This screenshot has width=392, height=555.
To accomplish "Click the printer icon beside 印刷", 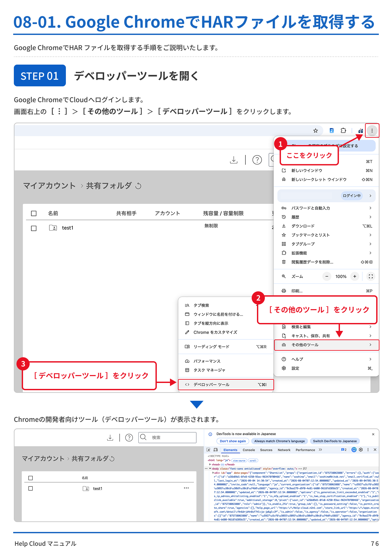I will tap(284, 291).
